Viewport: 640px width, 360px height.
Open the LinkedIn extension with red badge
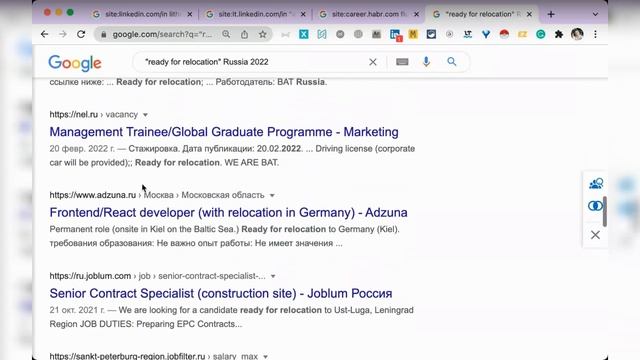(x=395, y=35)
